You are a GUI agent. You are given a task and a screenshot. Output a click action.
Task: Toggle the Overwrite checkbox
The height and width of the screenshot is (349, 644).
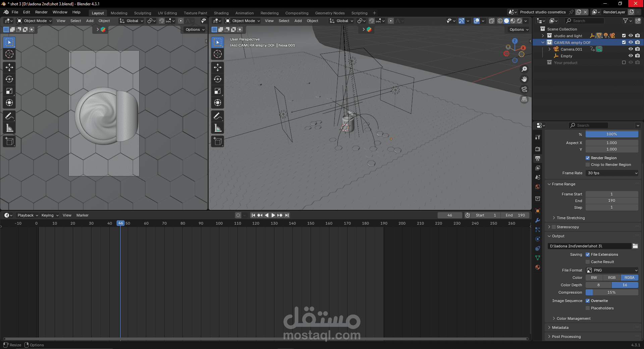pyautogui.click(x=588, y=301)
